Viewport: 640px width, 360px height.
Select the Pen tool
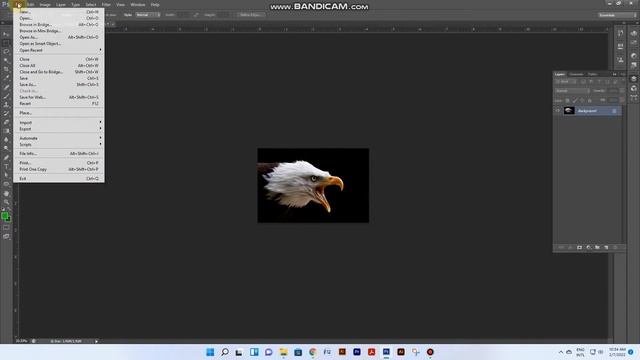[6, 158]
